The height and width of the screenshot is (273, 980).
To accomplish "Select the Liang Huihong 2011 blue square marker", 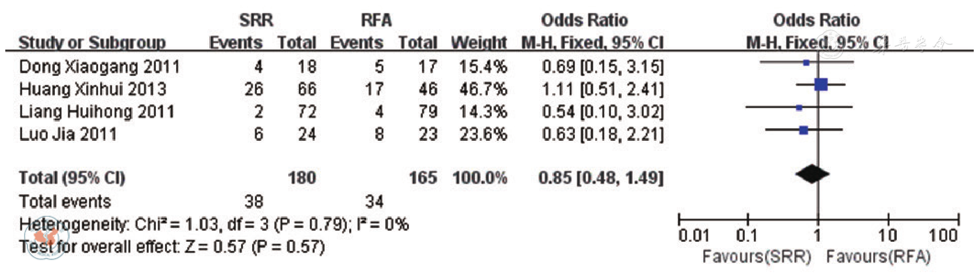I will [799, 108].
